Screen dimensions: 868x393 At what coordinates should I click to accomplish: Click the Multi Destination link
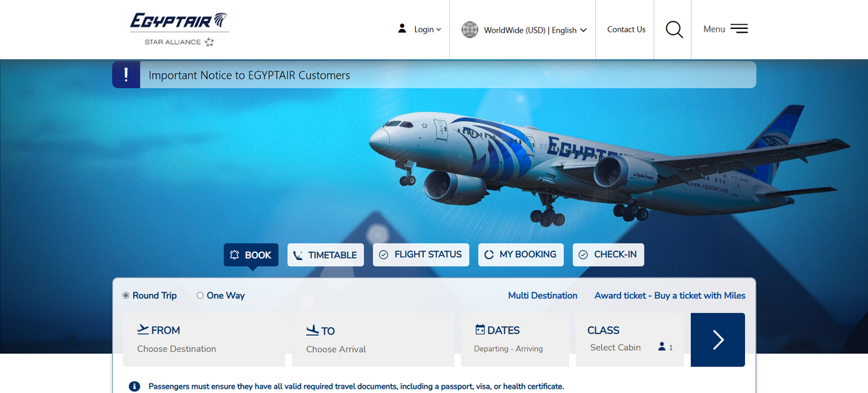coord(542,295)
